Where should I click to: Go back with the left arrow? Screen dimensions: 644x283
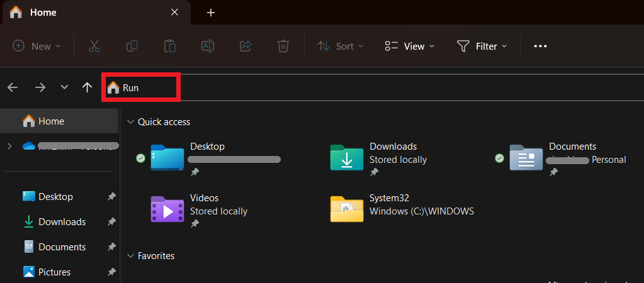point(13,87)
